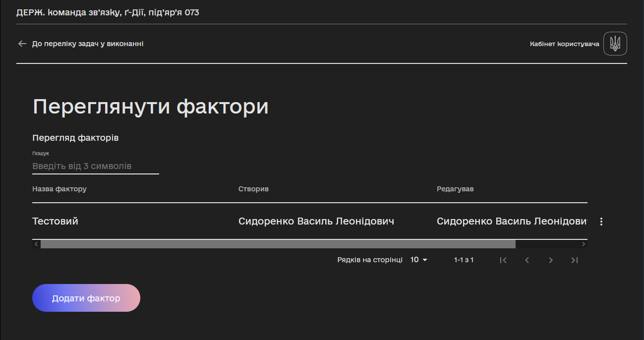Click column header Назва фактору
This screenshot has width=644, height=340.
click(59, 189)
